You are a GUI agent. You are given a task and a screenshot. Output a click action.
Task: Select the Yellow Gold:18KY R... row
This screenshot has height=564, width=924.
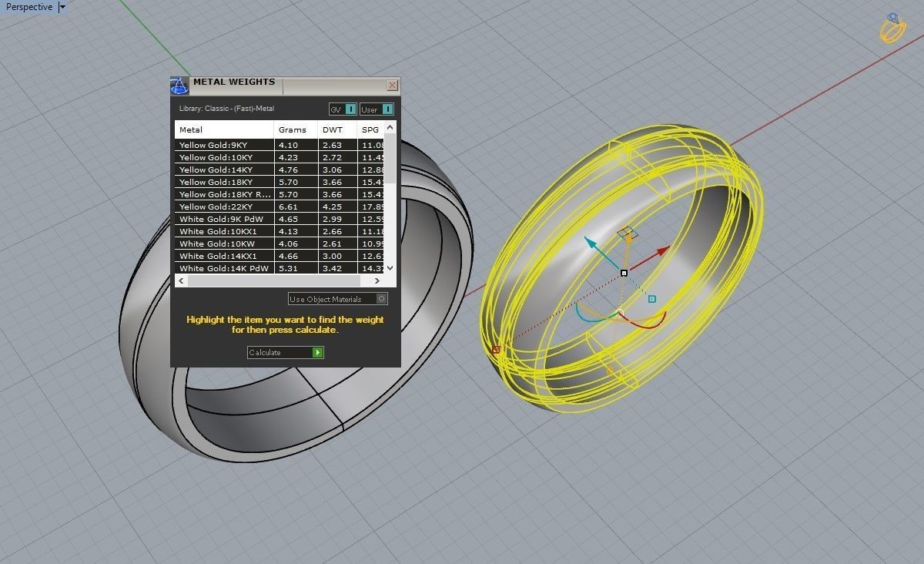pyautogui.click(x=280, y=194)
